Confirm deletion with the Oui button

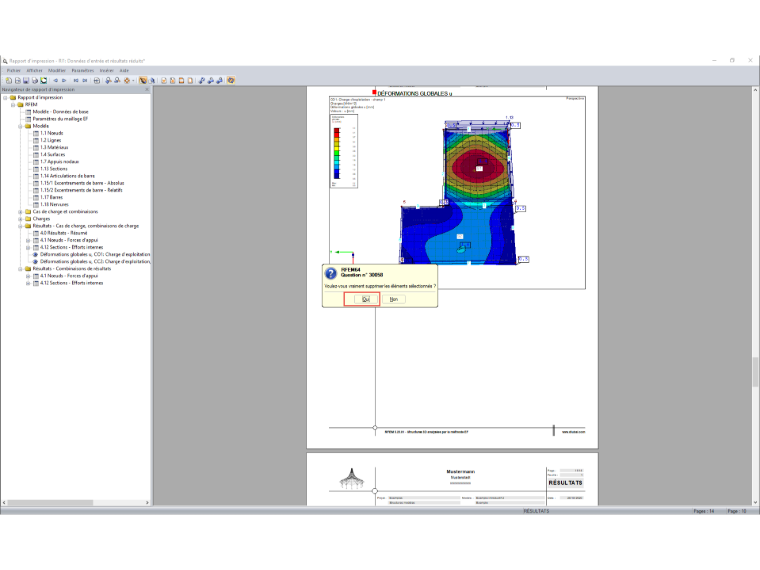click(365, 300)
